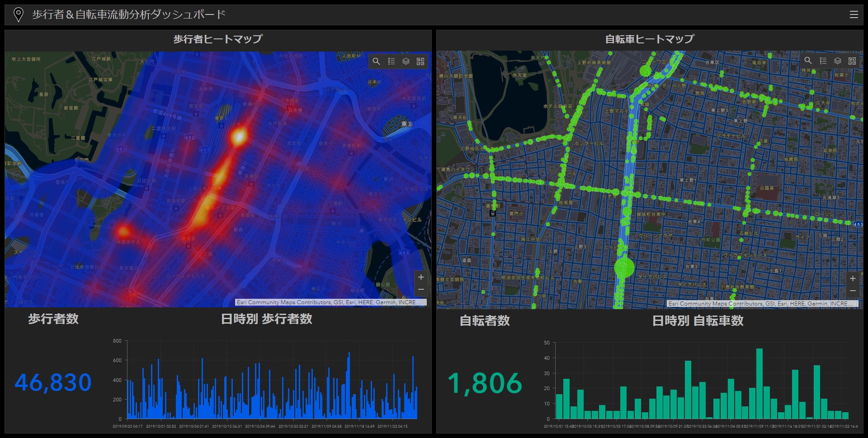Expand the bicycle heatmap to fullscreen
The image size is (868, 438).
point(853,60)
